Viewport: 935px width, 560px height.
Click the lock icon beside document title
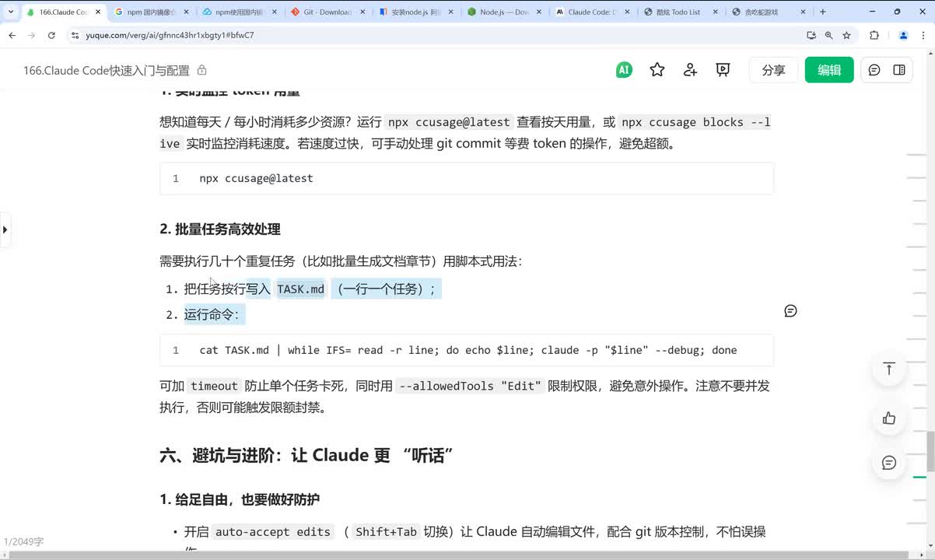tap(202, 70)
